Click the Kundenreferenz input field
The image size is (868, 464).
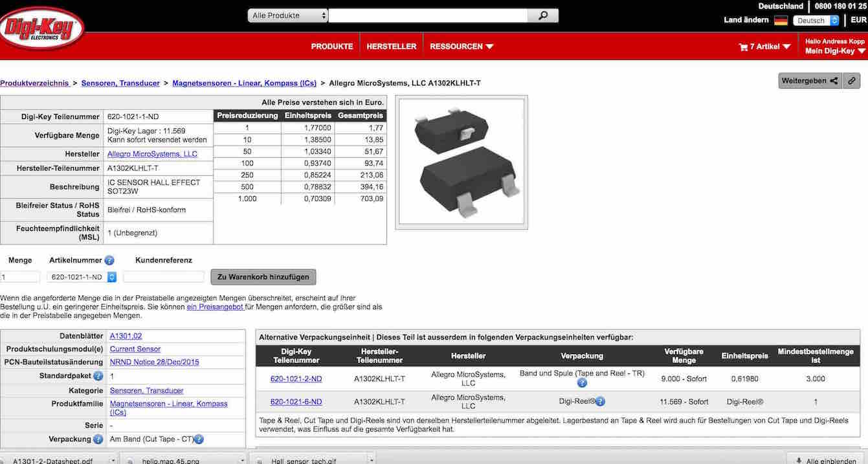click(163, 277)
